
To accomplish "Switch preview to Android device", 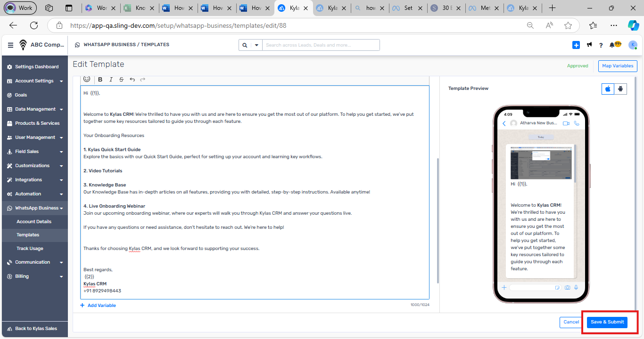I will click(620, 89).
